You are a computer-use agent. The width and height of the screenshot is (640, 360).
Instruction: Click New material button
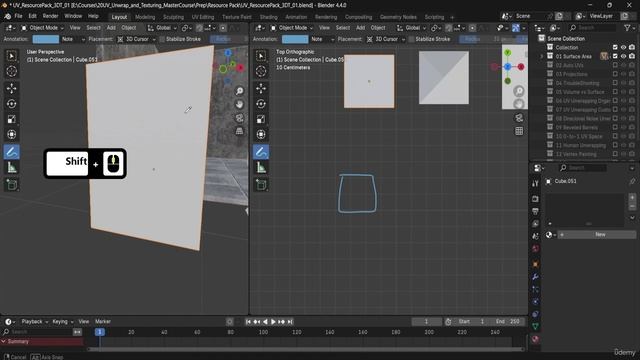[x=597, y=235]
